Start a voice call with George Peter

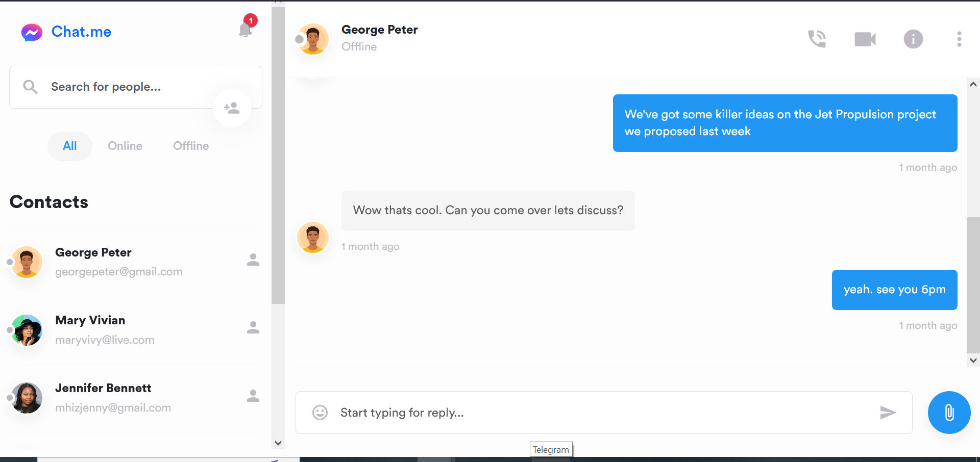click(817, 39)
